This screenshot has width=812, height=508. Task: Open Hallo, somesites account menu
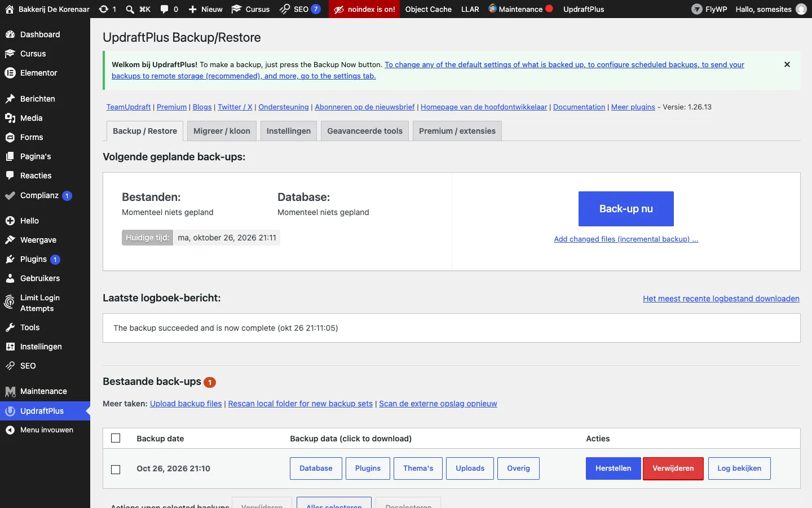click(x=771, y=9)
